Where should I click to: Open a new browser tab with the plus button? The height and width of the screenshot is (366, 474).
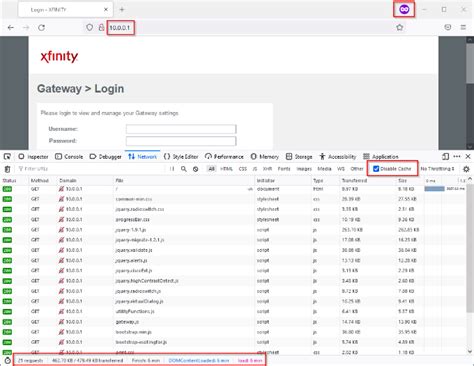point(122,9)
